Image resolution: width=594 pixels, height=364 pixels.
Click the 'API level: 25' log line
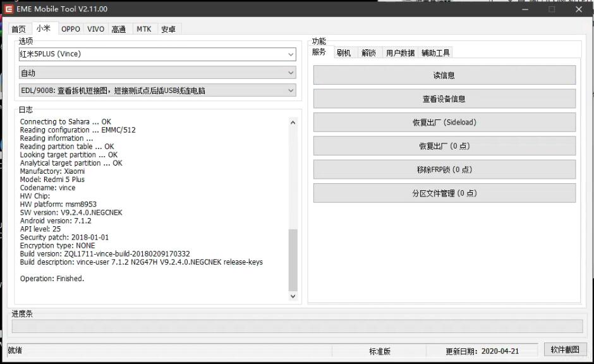(x=40, y=229)
